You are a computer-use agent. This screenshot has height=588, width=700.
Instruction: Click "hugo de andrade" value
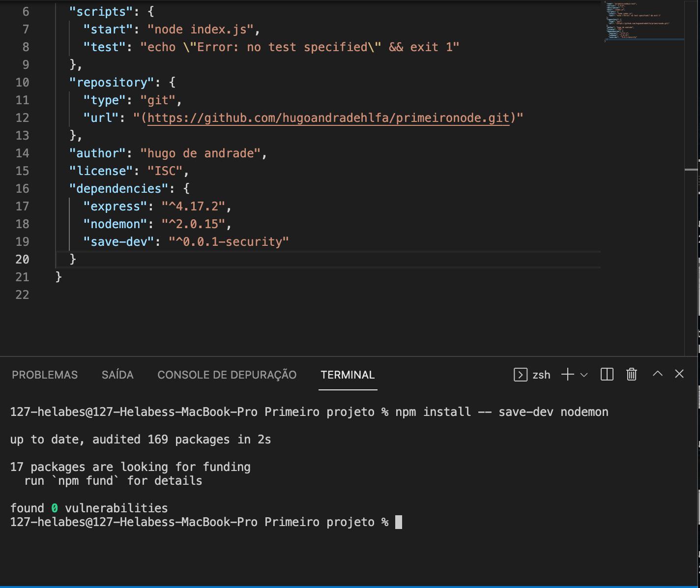[x=200, y=153]
